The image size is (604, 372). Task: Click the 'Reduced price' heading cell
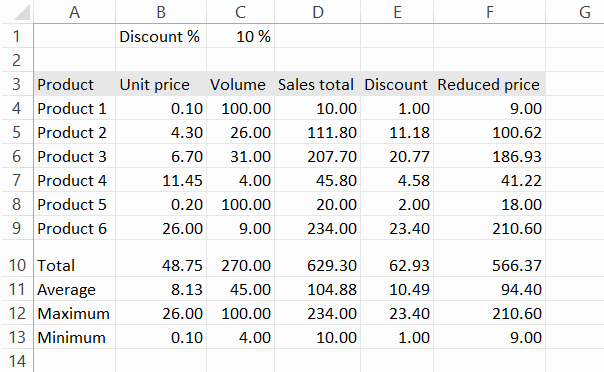point(490,84)
